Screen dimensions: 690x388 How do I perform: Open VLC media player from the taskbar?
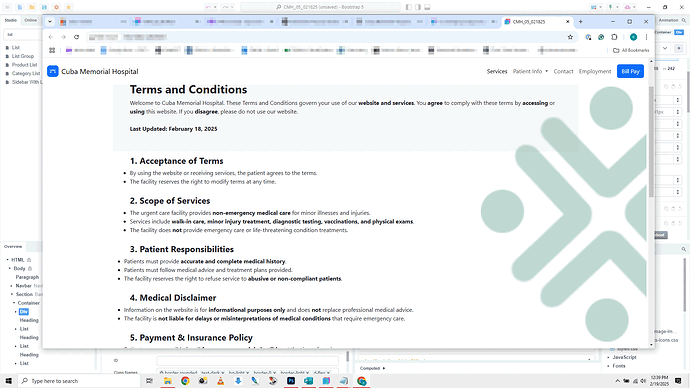[x=220, y=381]
